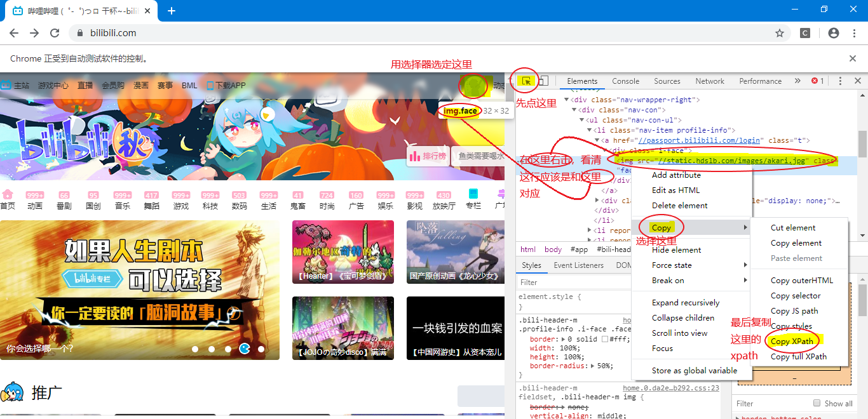Open the Chrome profile avatar icon
This screenshot has height=419, width=868.
[834, 33]
